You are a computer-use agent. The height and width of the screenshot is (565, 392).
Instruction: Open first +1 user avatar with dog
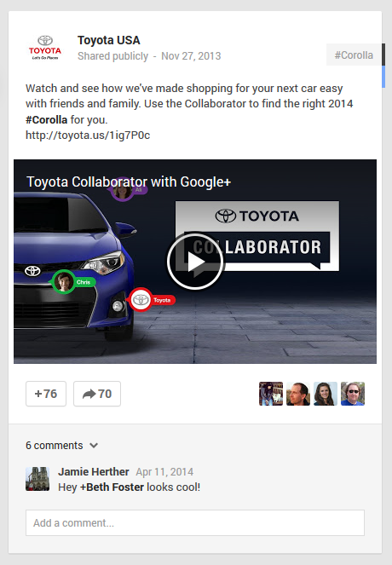[x=271, y=394]
